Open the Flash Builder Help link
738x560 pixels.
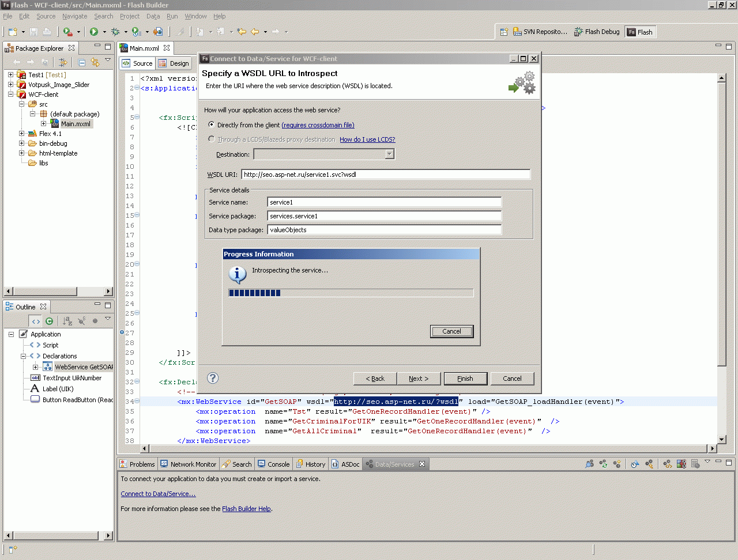[x=246, y=509]
